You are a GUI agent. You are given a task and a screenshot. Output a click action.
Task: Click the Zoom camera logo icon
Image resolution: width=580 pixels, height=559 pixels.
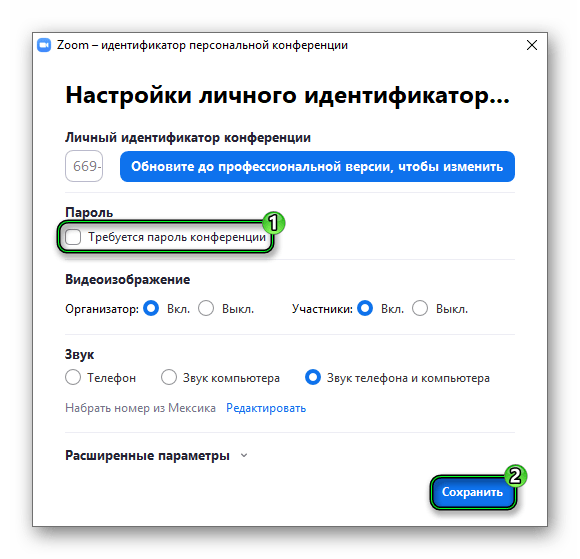coord(44,45)
